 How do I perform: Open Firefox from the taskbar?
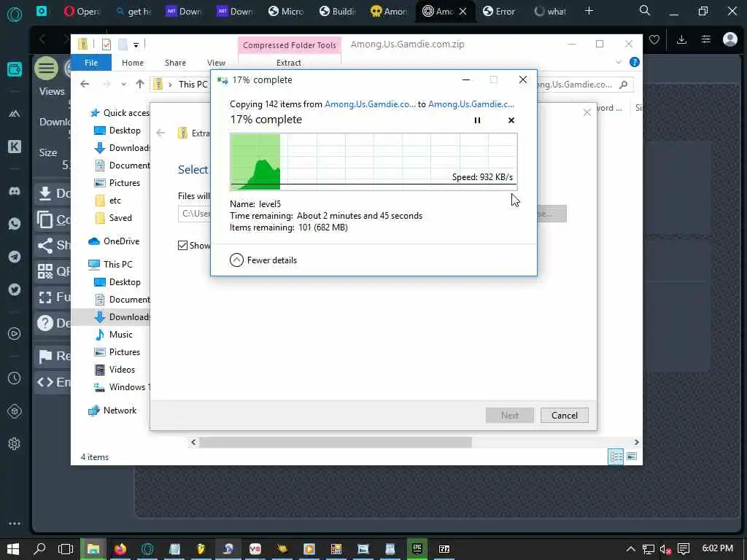120,549
